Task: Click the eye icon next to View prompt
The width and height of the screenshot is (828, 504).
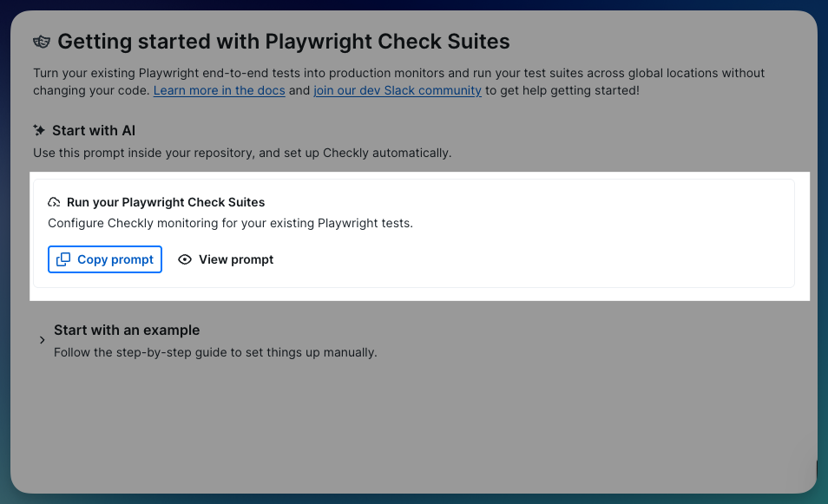Action: (x=184, y=259)
